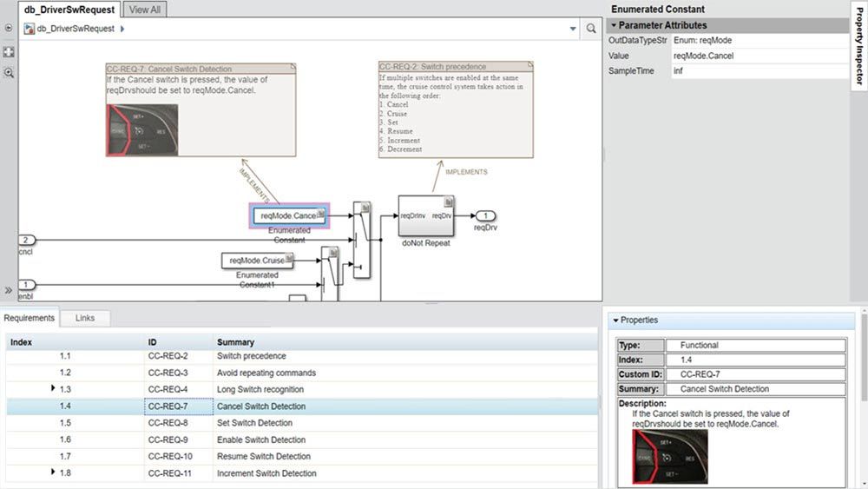Expand the hidden palette with double chevron

pos(9,290)
